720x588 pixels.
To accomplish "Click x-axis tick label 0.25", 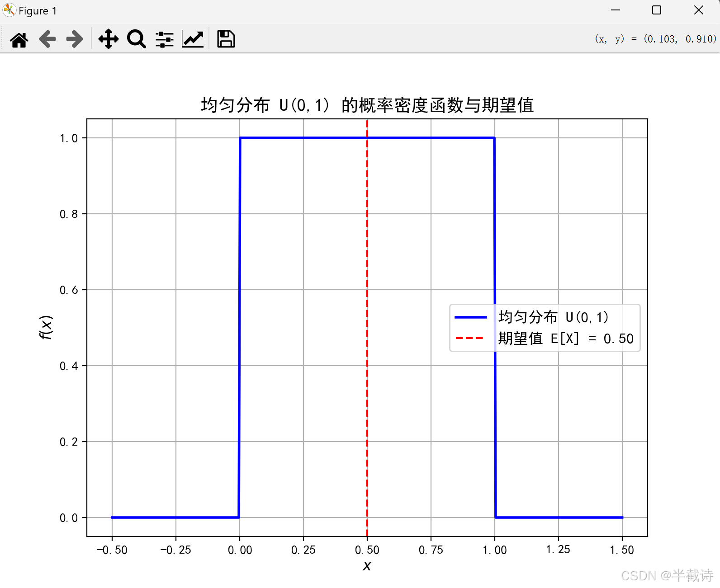I will point(303,550).
